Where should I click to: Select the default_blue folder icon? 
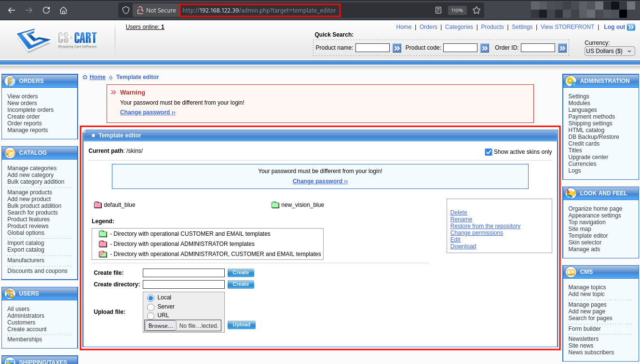pos(98,205)
